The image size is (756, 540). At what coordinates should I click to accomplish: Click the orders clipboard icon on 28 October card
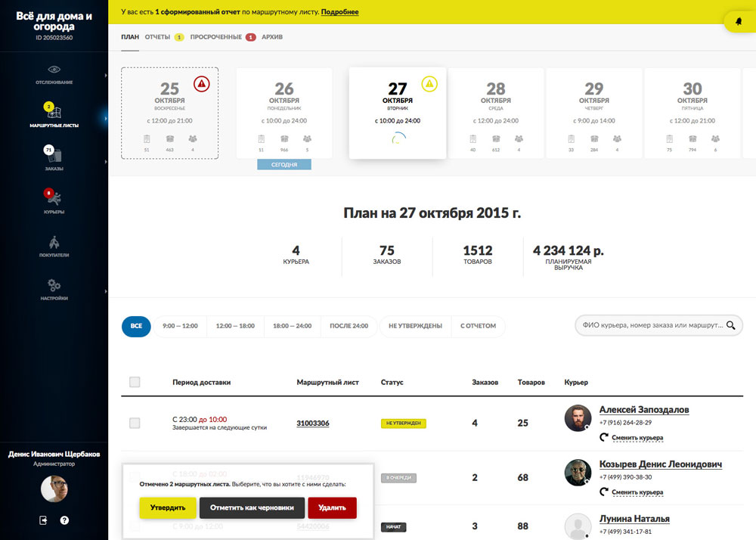pos(473,139)
